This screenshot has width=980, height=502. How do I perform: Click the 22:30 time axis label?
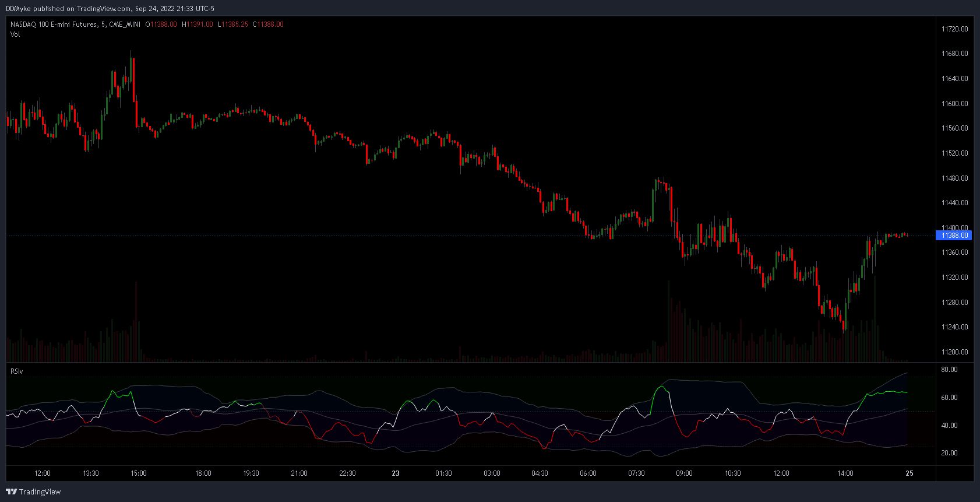tap(348, 473)
